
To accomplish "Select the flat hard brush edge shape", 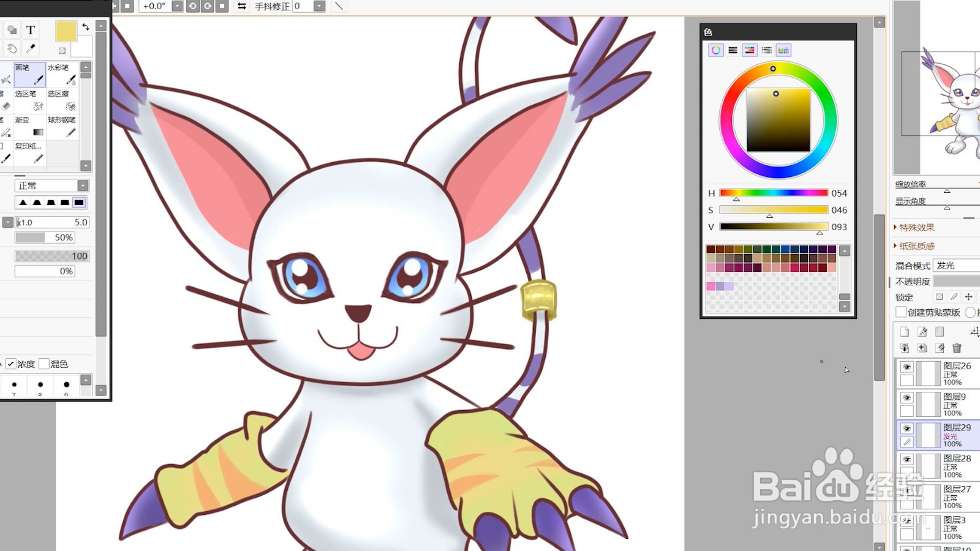I will [x=79, y=203].
